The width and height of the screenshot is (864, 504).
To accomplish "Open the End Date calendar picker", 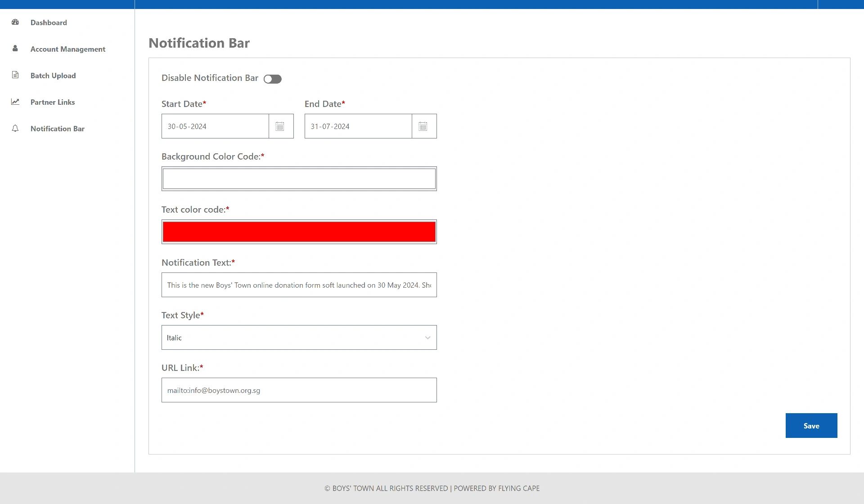I will coord(423,126).
